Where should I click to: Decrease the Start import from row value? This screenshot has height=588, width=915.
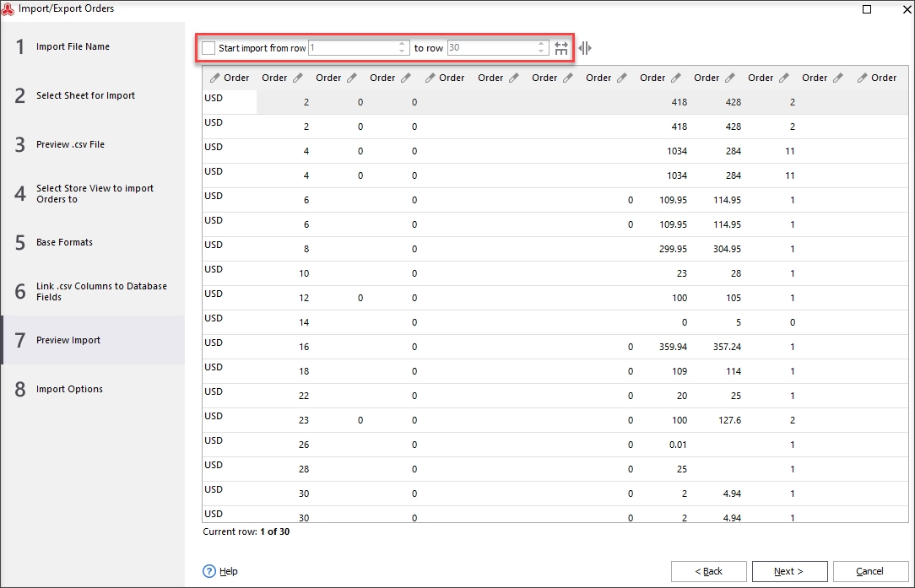click(402, 52)
